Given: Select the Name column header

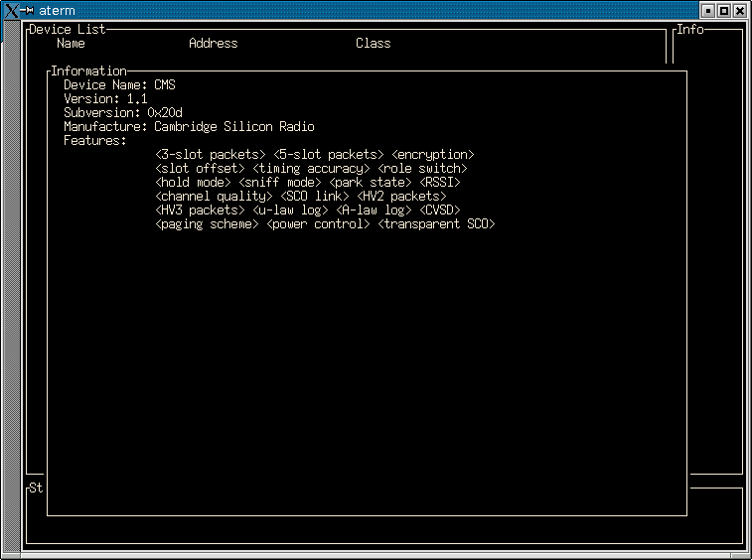Looking at the screenshot, I should tap(71, 43).
